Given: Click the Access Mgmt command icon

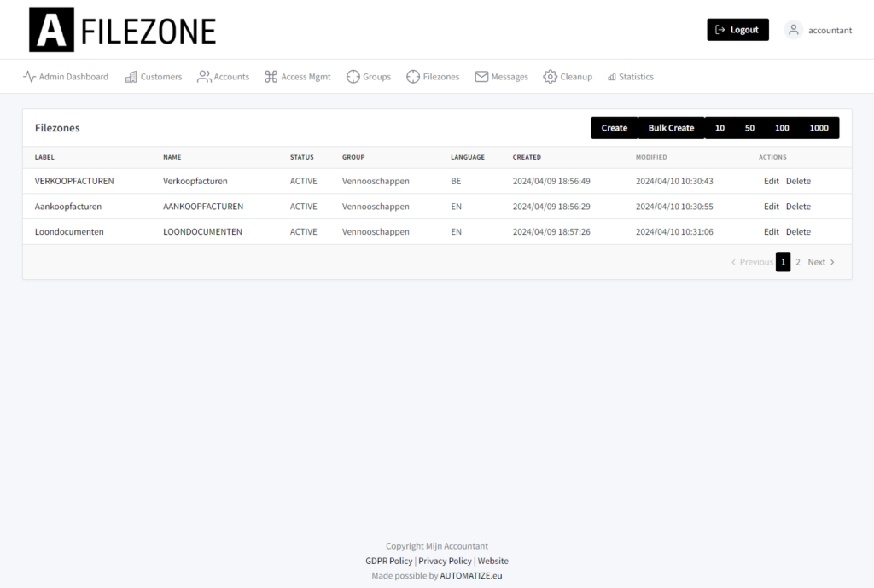Looking at the screenshot, I should [x=271, y=76].
